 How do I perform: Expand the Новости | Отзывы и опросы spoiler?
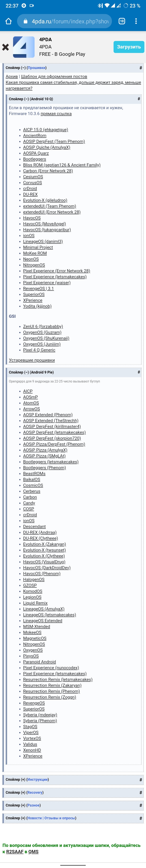point(41,818)
